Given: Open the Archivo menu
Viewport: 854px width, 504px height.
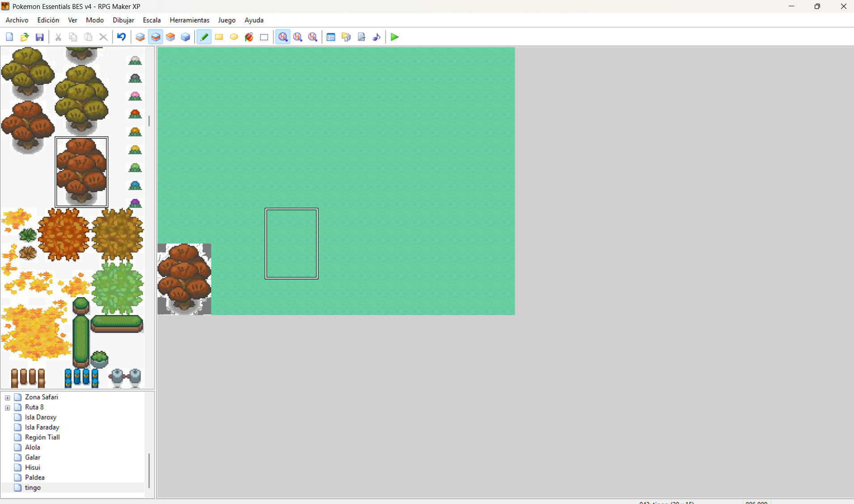Looking at the screenshot, I should (x=17, y=20).
